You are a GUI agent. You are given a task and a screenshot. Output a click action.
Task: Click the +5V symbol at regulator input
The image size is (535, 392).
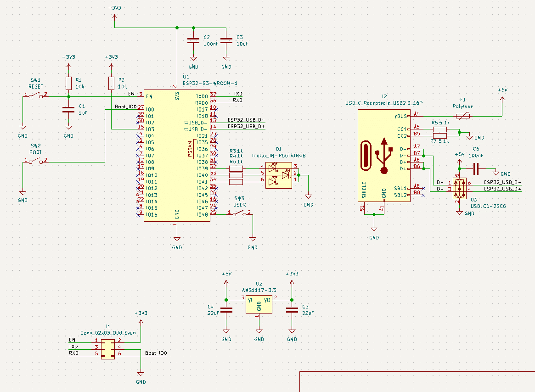click(x=226, y=279)
